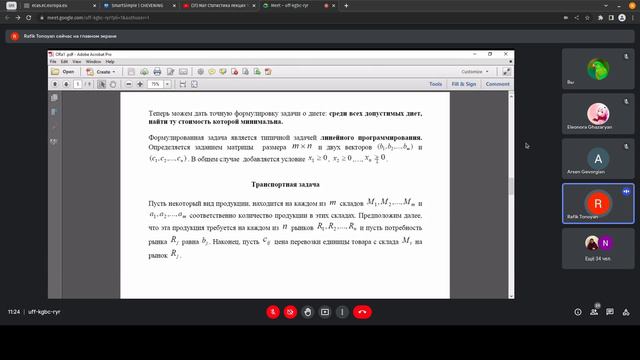Leave the call with red hang-up button
This screenshot has height=360, width=640.
point(362,312)
